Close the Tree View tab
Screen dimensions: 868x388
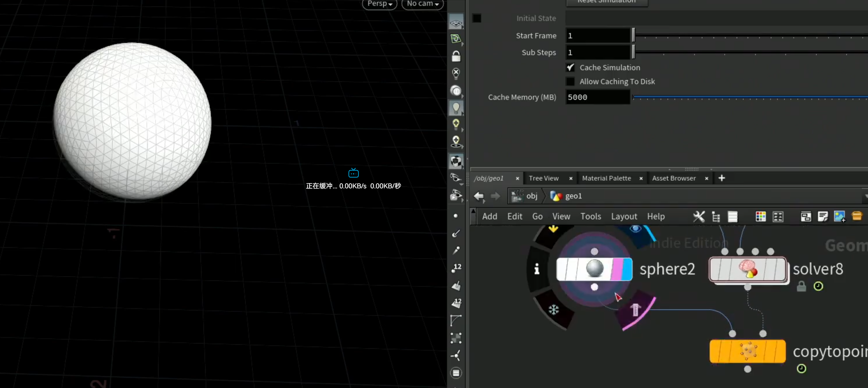[x=571, y=179]
